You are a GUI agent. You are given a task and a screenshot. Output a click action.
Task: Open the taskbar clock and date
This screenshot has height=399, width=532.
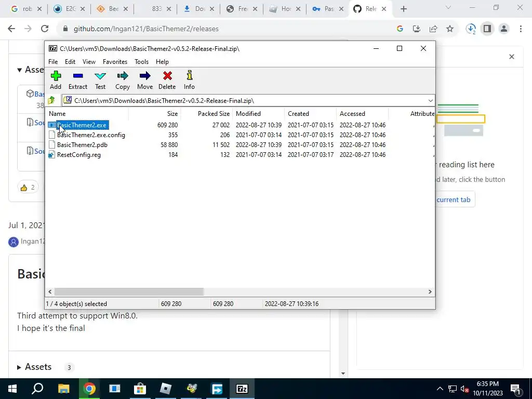pyautogui.click(x=488, y=389)
